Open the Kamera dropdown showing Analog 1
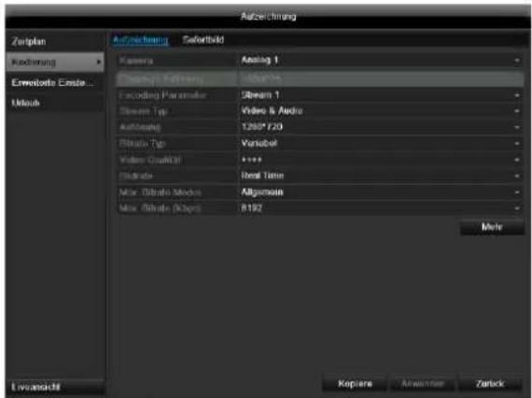 pyautogui.click(x=381, y=61)
